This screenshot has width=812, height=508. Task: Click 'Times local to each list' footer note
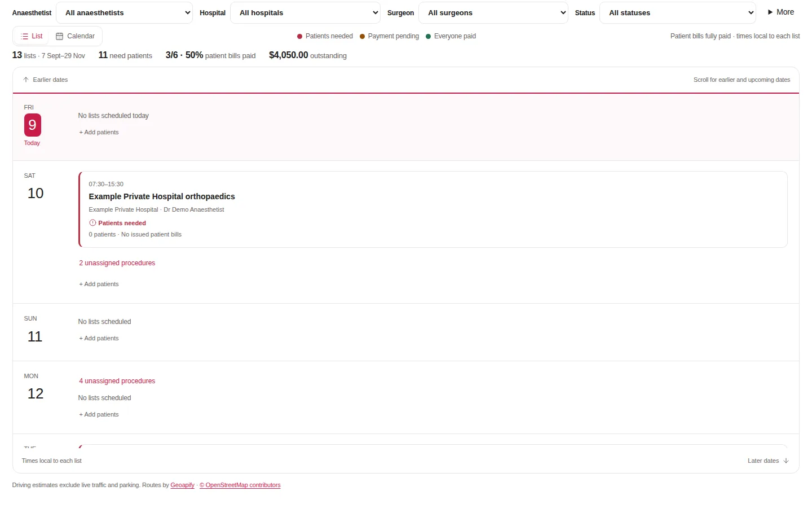[52, 461]
